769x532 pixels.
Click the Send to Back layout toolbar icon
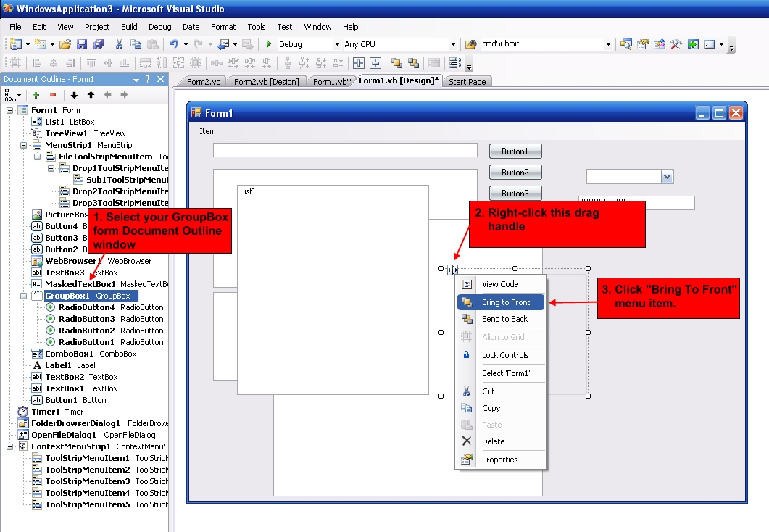413,63
